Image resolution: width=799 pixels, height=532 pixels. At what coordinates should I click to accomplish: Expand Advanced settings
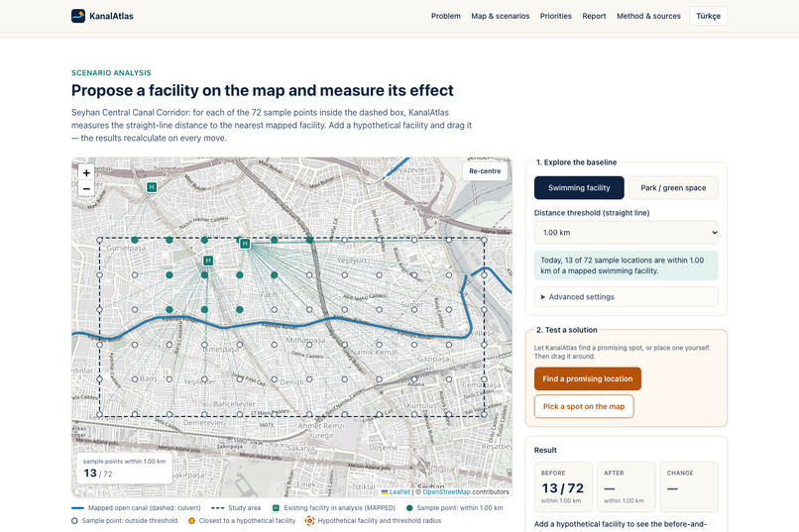click(627, 297)
